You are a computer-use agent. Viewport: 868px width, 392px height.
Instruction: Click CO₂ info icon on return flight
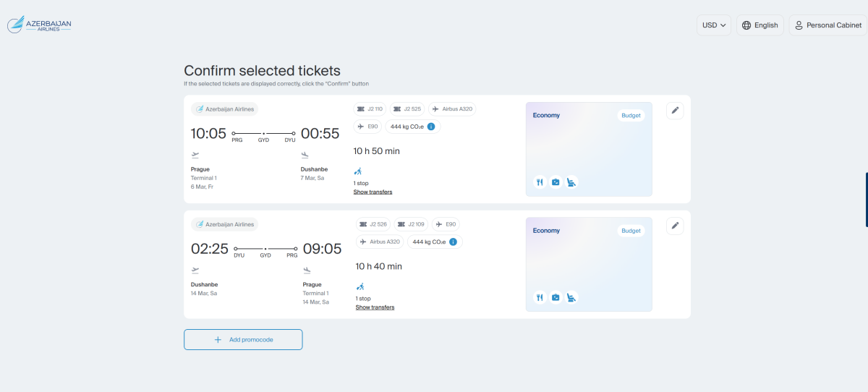click(453, 242)
